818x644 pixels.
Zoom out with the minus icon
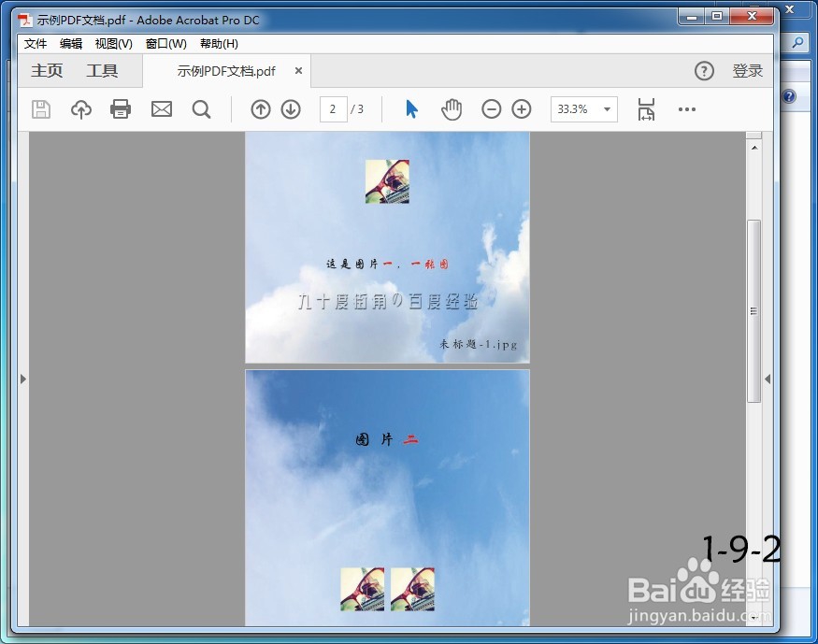point(492,109)
